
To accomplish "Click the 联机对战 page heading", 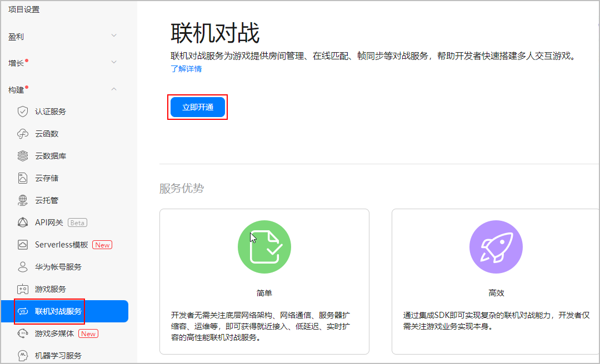I will [215, 33].
